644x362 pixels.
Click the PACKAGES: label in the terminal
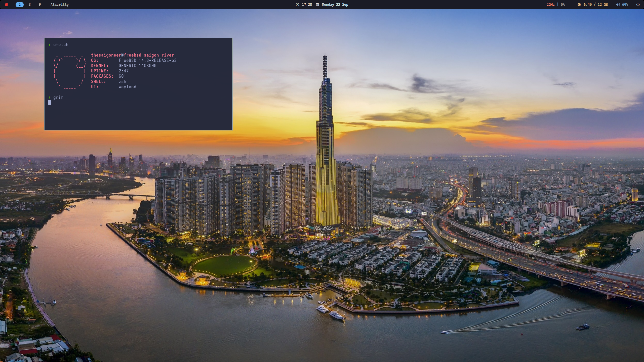[102, 76]
